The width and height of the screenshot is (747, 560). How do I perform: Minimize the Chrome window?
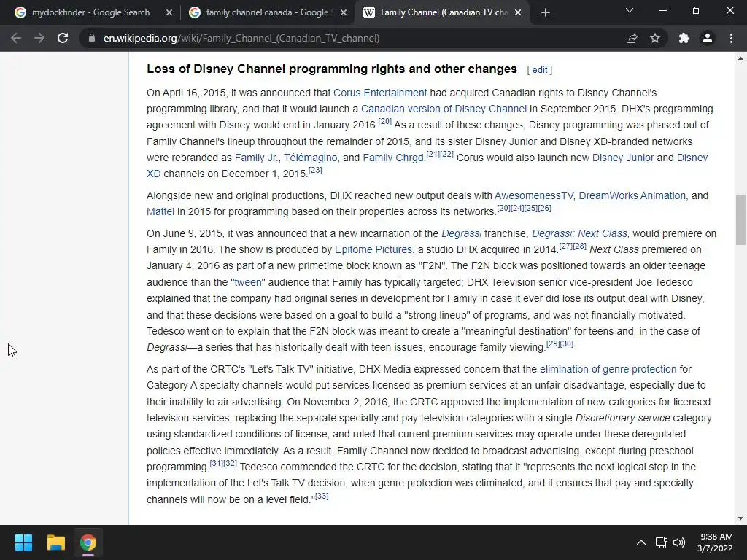[x=663, y=10]
